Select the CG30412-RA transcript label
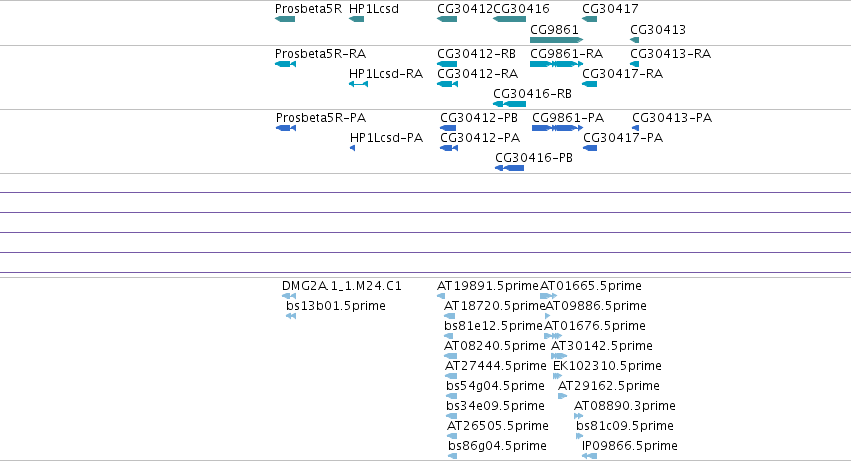The width and height of the screenshot is (851, 461). [x=478, y=73]
